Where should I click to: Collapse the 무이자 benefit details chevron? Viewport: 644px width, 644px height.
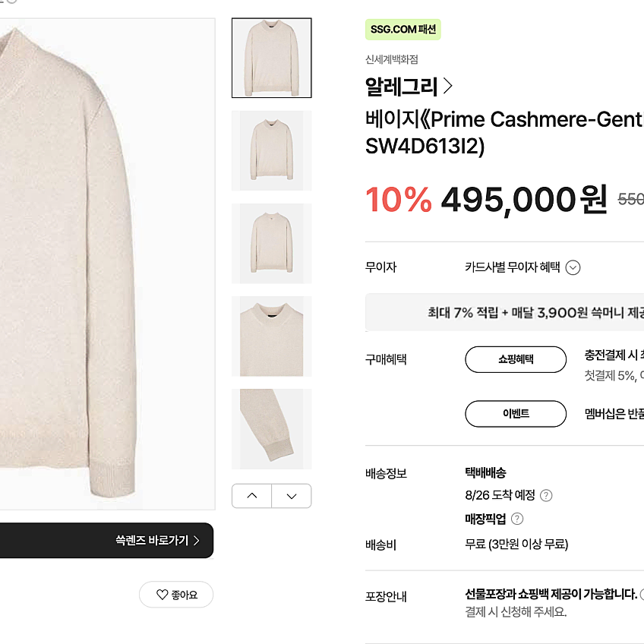pyautogui.click(x=573, y=267)
